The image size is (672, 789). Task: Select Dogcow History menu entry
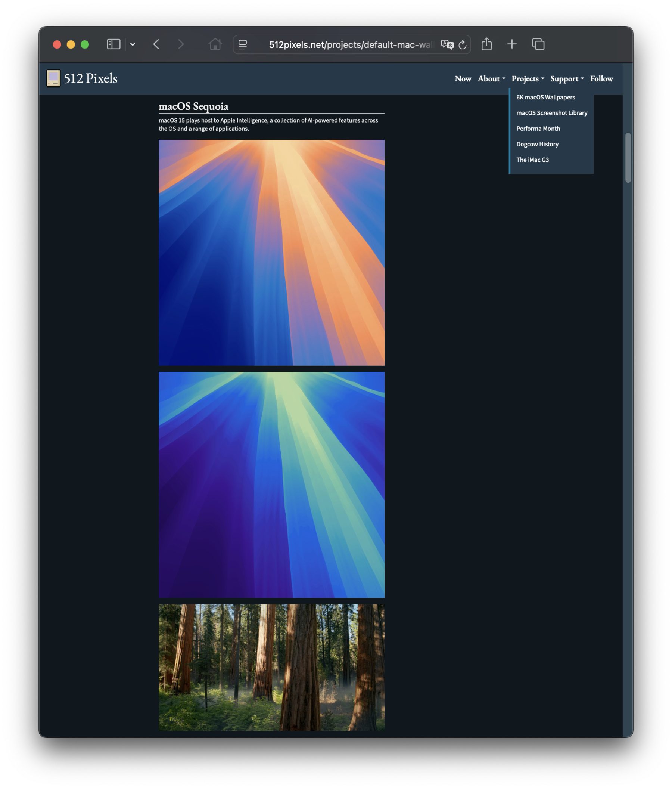pos(537,144)
